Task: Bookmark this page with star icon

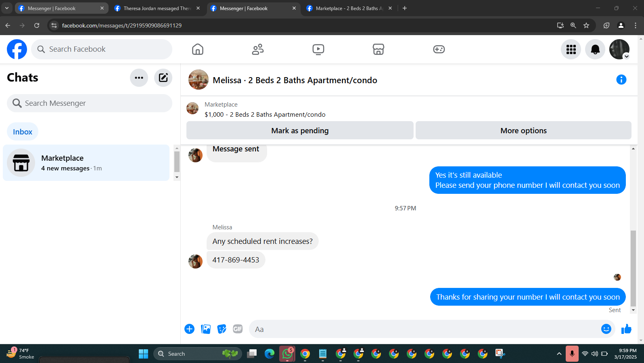Action: click(586, 25)
